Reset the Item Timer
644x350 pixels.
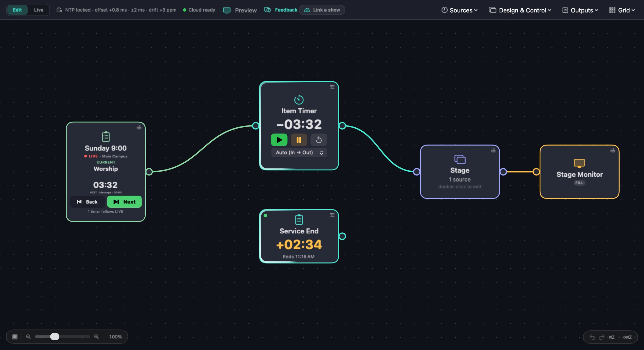coord(319,140)
